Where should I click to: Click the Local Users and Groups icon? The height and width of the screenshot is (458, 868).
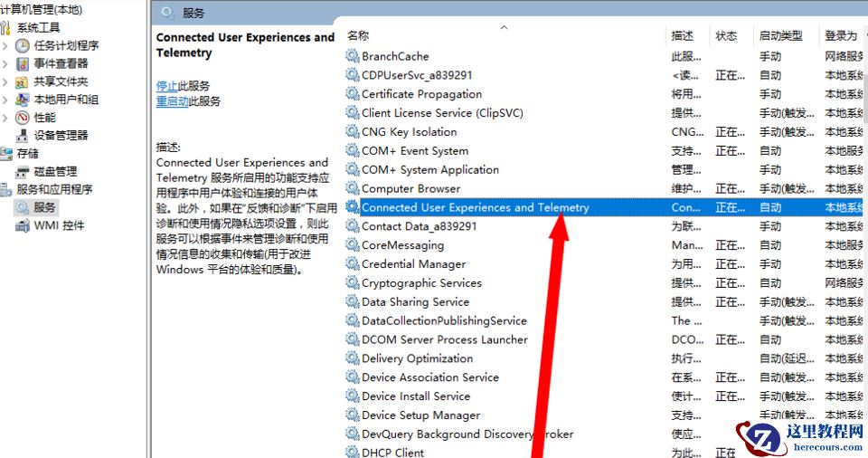click(22, 100)
